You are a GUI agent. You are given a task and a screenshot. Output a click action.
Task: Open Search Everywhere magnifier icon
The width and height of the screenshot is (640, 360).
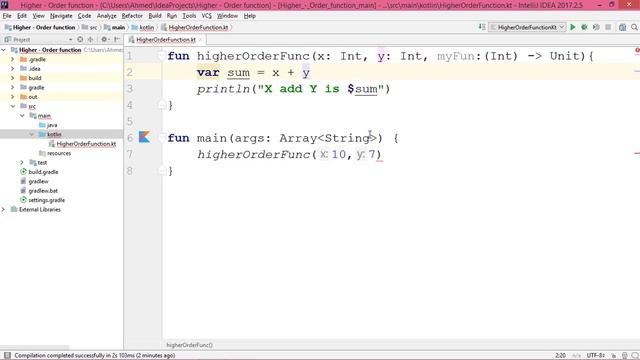[634, 27]
